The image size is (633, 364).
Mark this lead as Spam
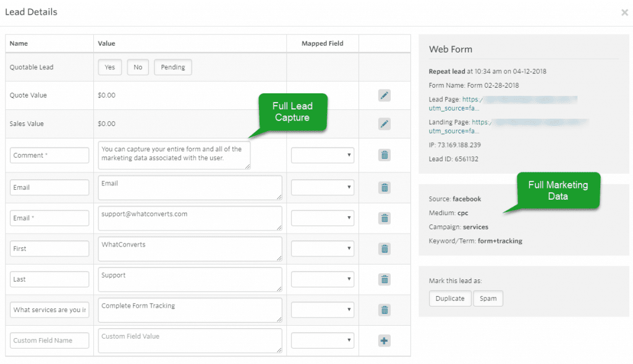[488, 298]
